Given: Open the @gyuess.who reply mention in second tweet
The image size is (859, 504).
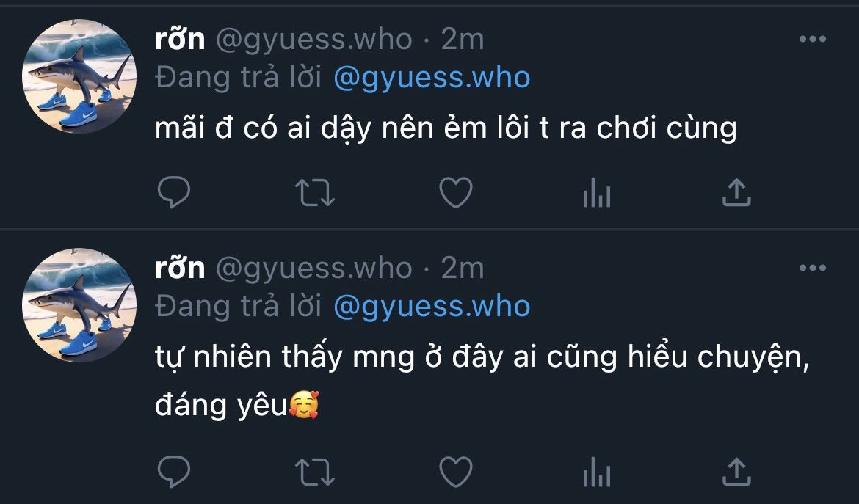Looking at the screenshot, I should pos(432,306).
